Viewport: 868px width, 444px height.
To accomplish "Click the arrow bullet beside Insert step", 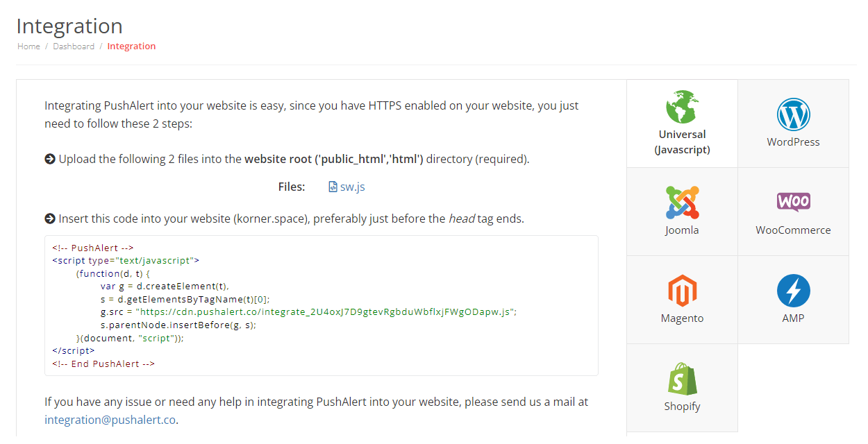I will point(50,219).
